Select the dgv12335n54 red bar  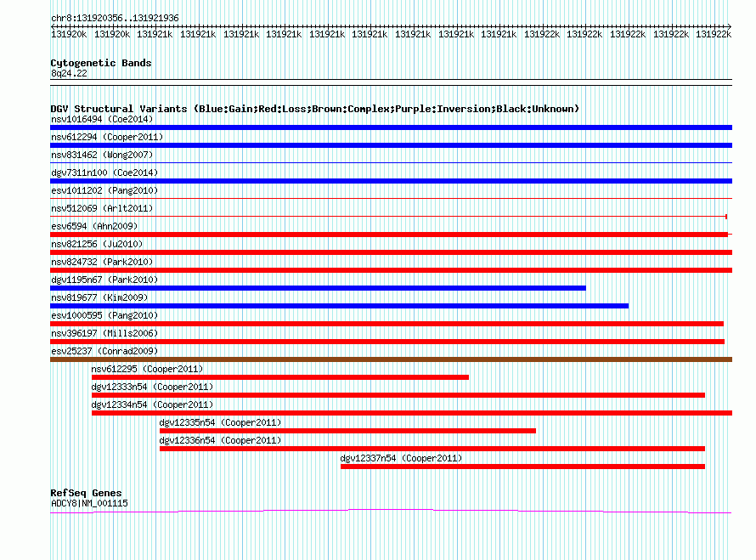click(347, 431)
